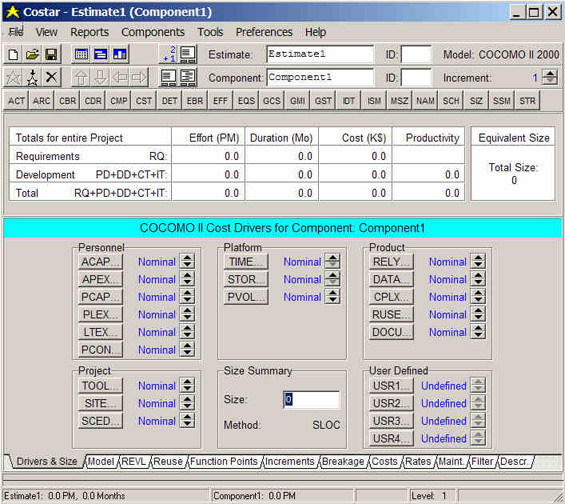
Task: Click the Estimate name field
Action: point(320,54)
